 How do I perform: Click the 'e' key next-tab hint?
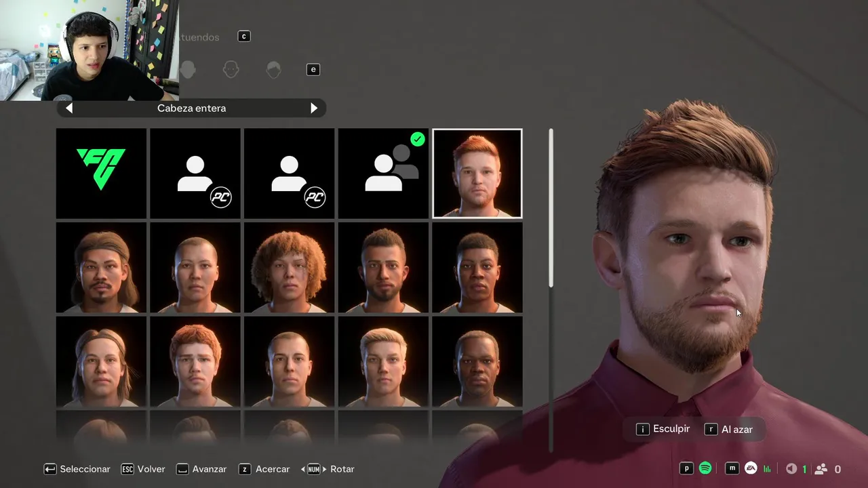(313, 69)
